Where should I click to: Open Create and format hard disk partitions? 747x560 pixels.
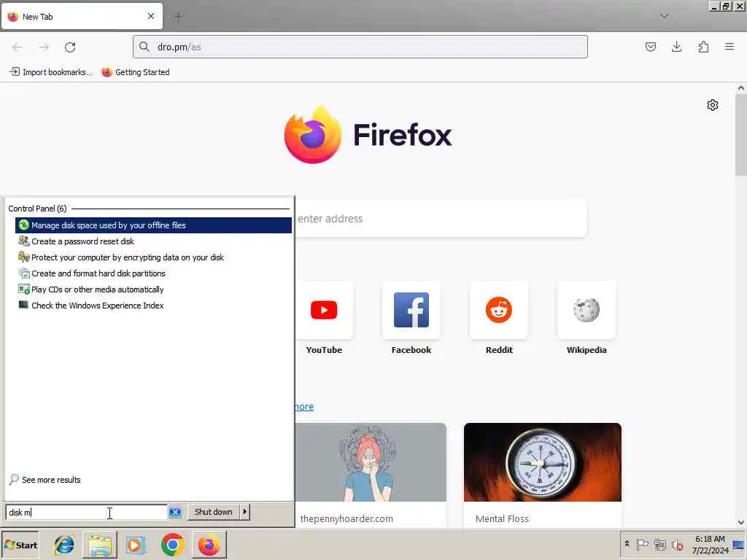153,273
